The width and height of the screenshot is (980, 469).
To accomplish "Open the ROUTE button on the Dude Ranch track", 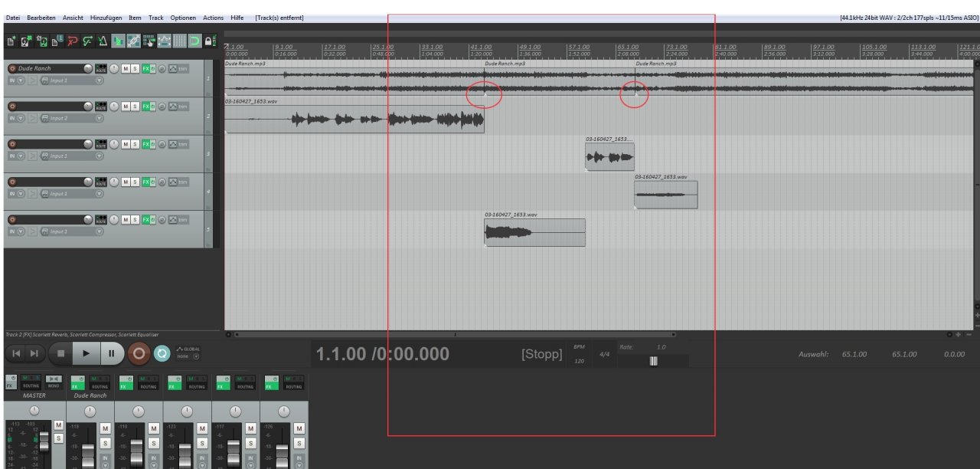I will pos(101,68).
